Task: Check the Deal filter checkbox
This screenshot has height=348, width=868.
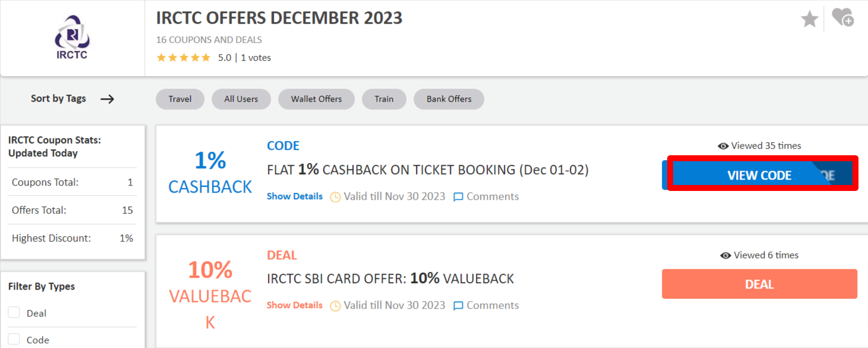Action: click(13, 313)
